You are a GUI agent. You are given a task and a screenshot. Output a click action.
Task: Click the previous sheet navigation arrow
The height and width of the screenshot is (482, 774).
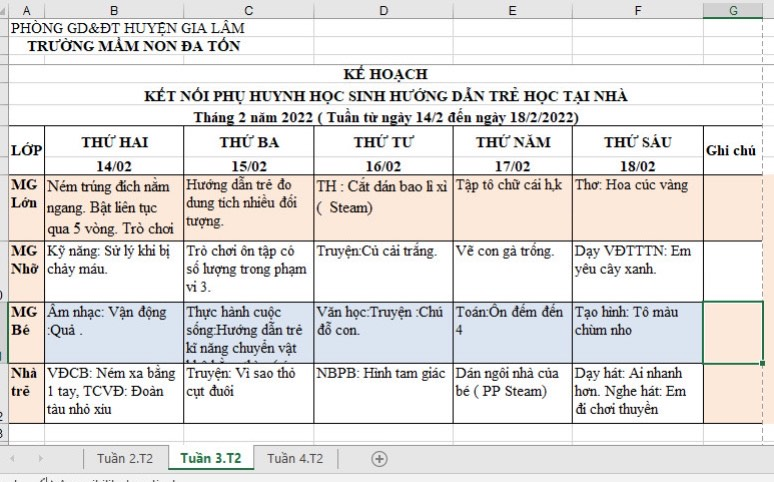pos(12,459)
